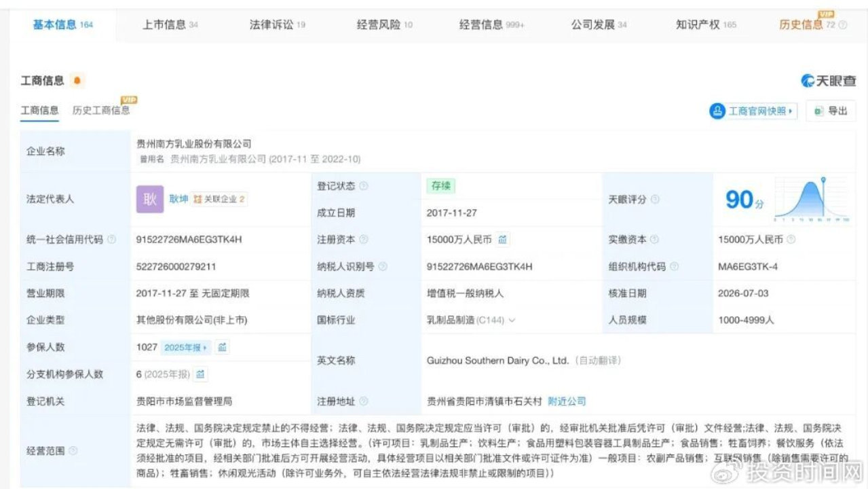Click address 贵州省贵阳市清镇市石关村

484,401
